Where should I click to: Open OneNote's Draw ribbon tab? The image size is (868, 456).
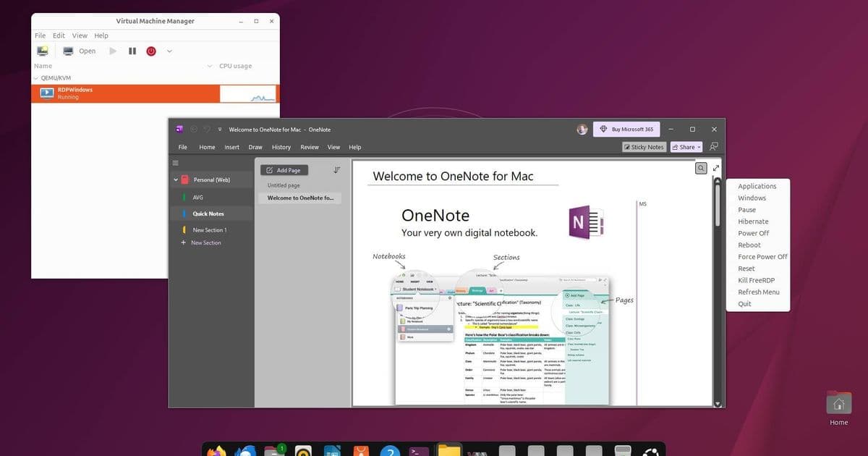255,147
